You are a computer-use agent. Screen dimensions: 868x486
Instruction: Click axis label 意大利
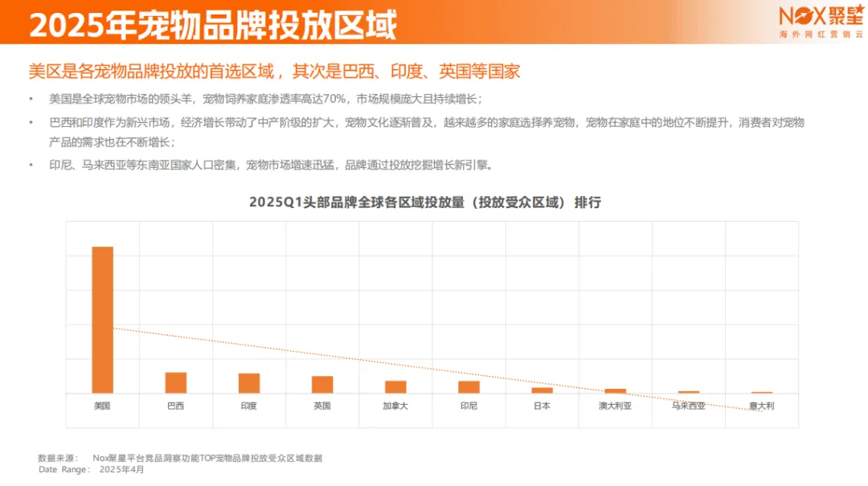point(762,406)
